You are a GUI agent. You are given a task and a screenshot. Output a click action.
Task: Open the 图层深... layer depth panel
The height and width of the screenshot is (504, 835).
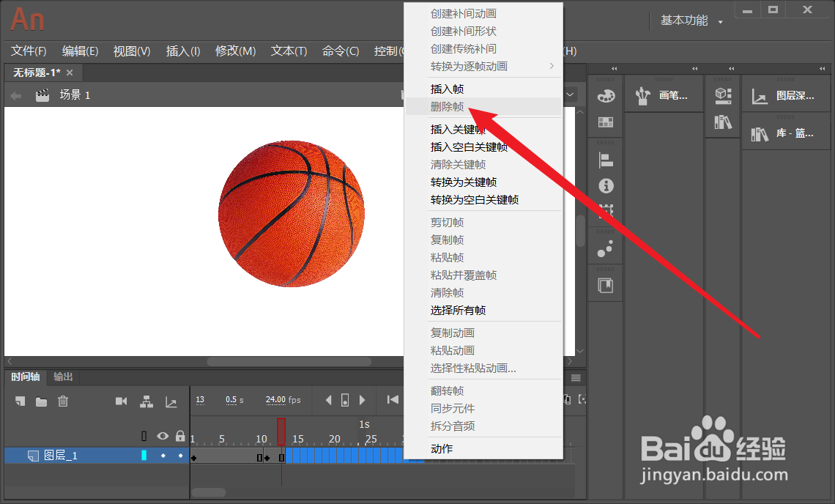[783, 96]
